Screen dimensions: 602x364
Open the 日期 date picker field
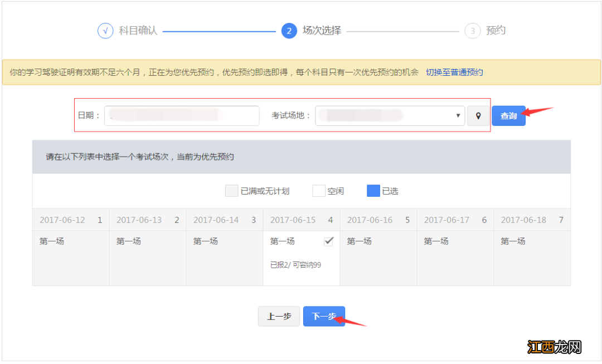coord(181,115)
